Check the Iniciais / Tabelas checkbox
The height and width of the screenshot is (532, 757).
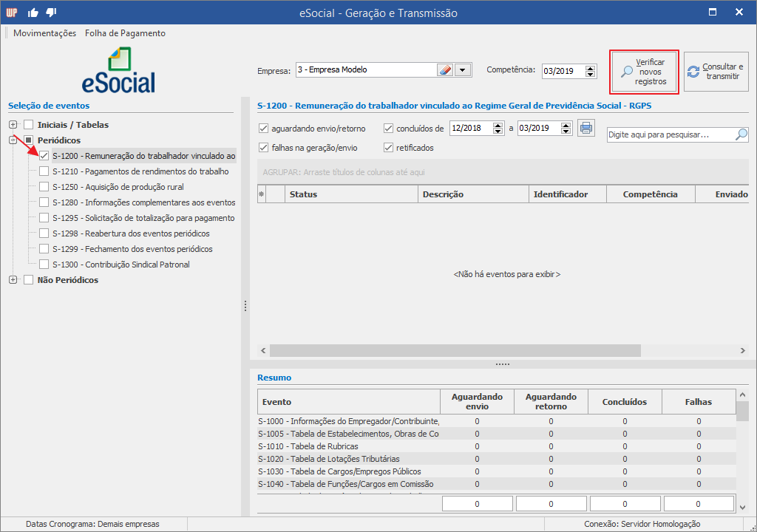tap(29, 125)
